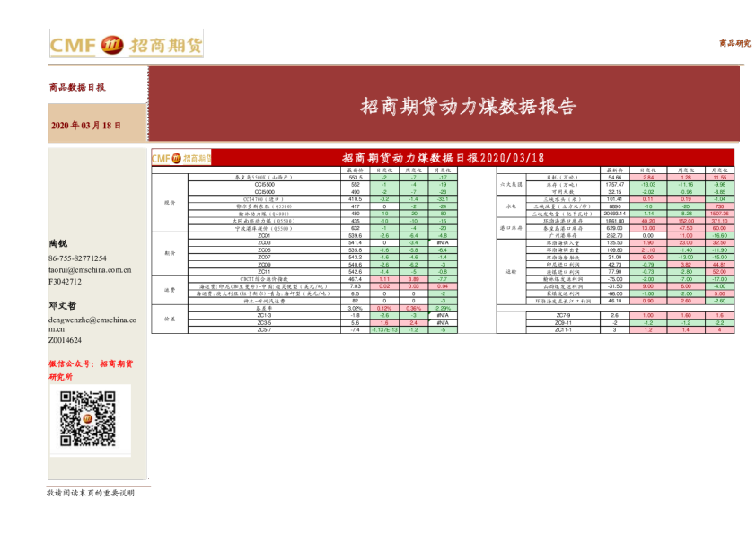This screenshot has height=534, width=756.
Task: Click the 招商期货动力煤数据报告 main title
Action: pyautogui.click(x=468, y=107)
